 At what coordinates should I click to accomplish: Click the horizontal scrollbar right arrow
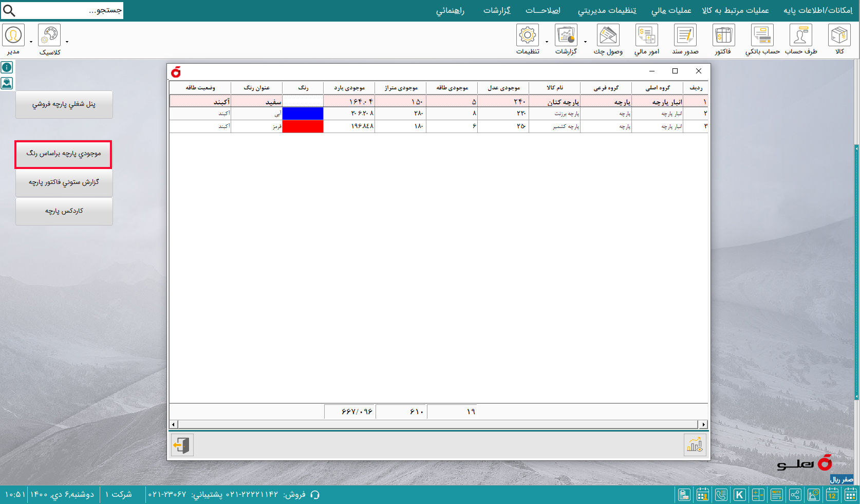click(703, 424)
